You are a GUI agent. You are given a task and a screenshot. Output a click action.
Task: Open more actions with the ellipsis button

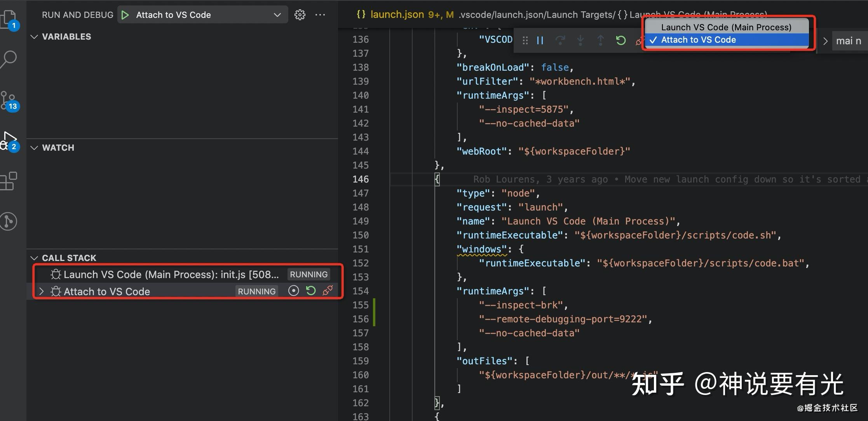(x=320, y=14)
